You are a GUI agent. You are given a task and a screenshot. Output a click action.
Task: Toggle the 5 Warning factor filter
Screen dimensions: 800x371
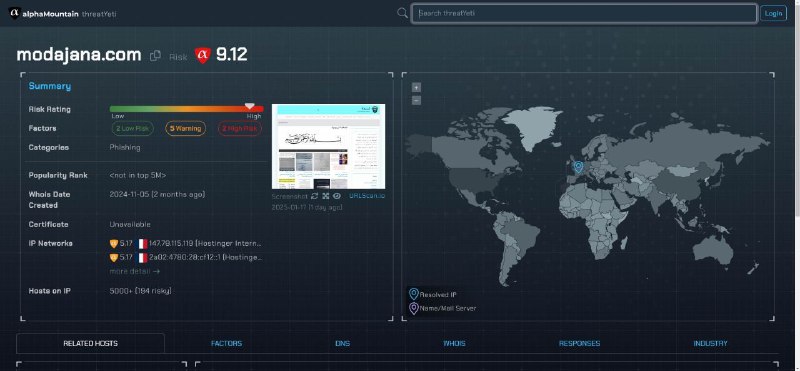186,129
